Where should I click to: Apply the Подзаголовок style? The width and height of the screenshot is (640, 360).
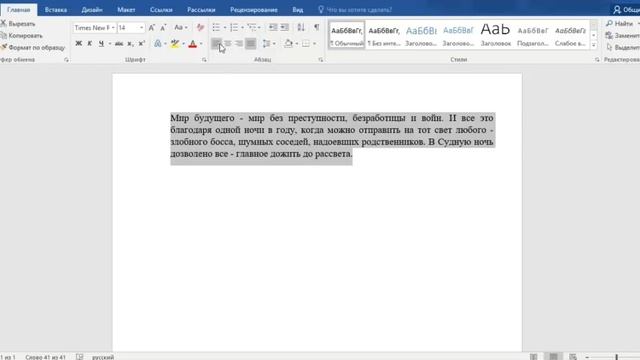click(x=533, y=35)
